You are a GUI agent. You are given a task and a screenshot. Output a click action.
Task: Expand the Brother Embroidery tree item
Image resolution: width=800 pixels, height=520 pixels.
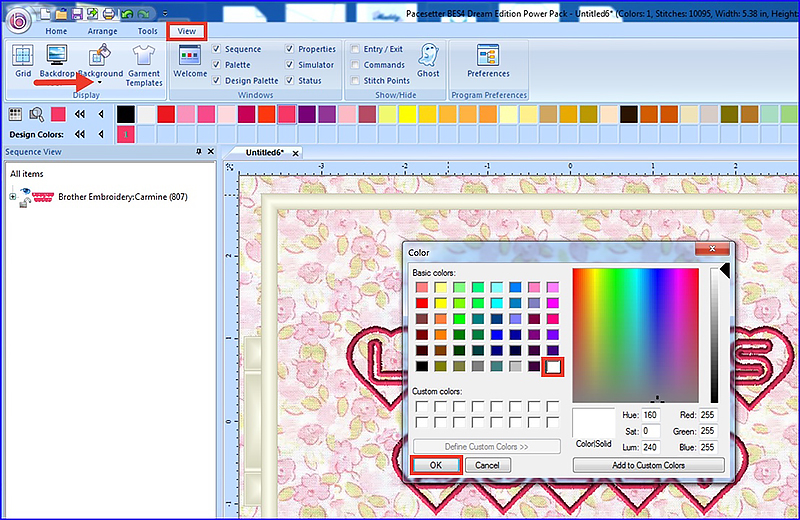13,197
